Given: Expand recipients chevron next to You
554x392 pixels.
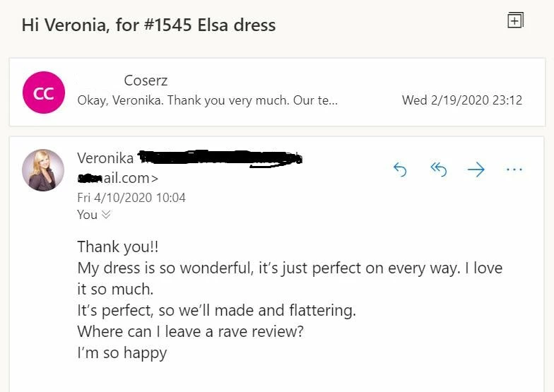Looking at the screenshot, I should (107, 215).
